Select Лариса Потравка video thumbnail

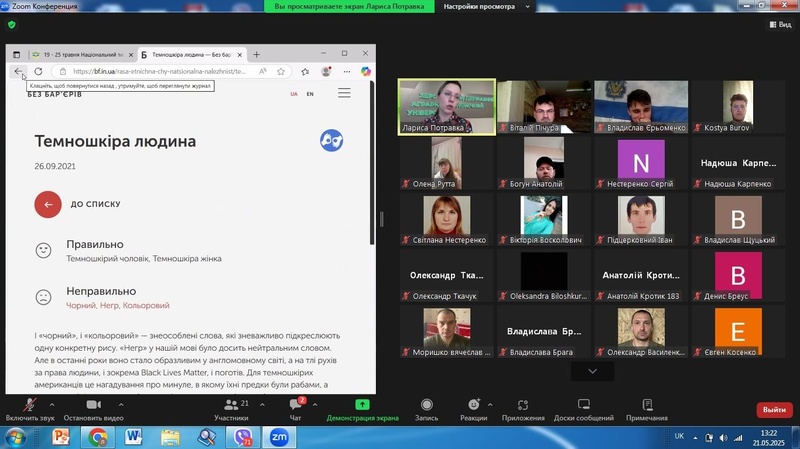[x=446, y=107]
